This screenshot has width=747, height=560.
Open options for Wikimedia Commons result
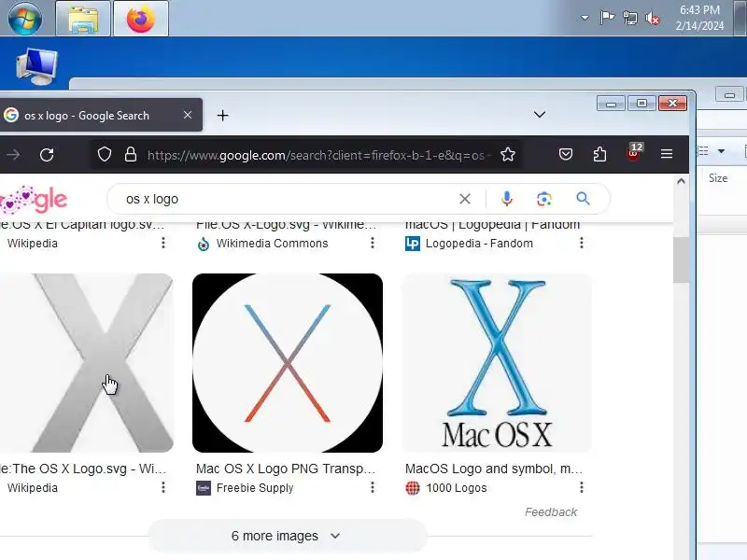coord(372,243)
